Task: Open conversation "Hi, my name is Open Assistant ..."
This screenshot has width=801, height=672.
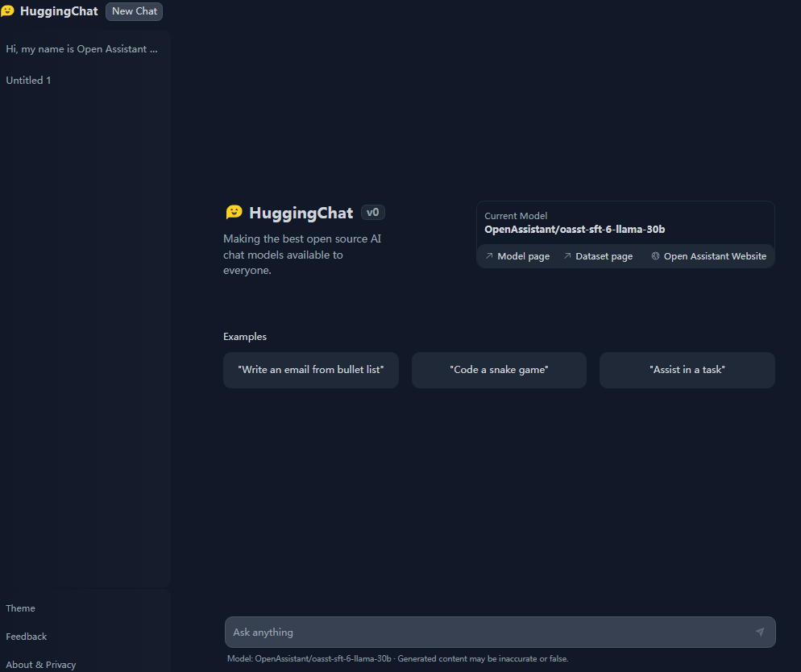Action: pos(81,49)
